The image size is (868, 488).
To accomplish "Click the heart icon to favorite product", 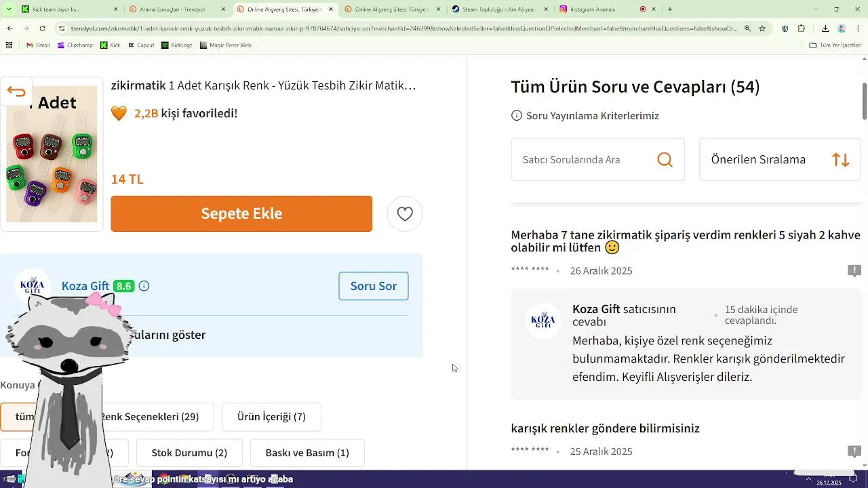I will (x=405, y=214).
